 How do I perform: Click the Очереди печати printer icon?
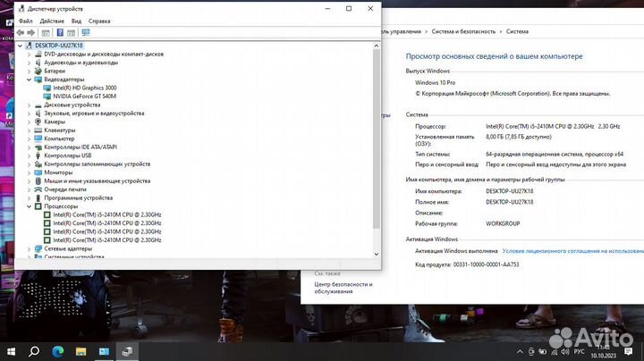[38, 189]
